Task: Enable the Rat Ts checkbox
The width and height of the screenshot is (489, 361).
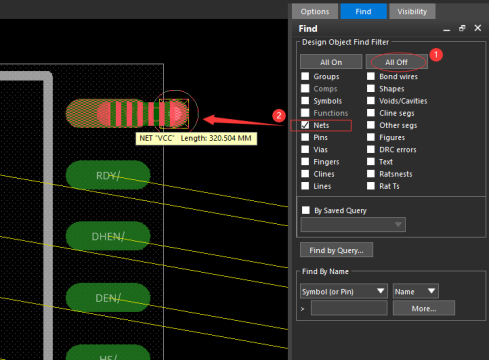Action: pyautogui.click(x=371, y=186)
